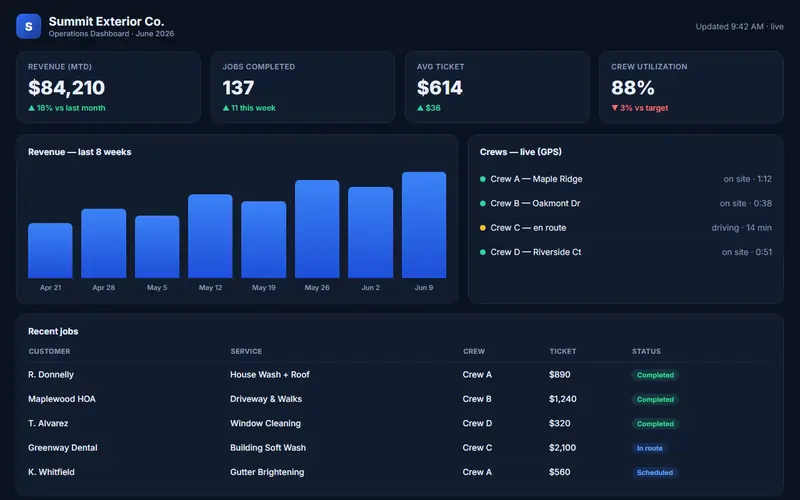Click the STATUS column header
Screen dimensions: 800x500
pyautogui.click(x=646, y=352)
